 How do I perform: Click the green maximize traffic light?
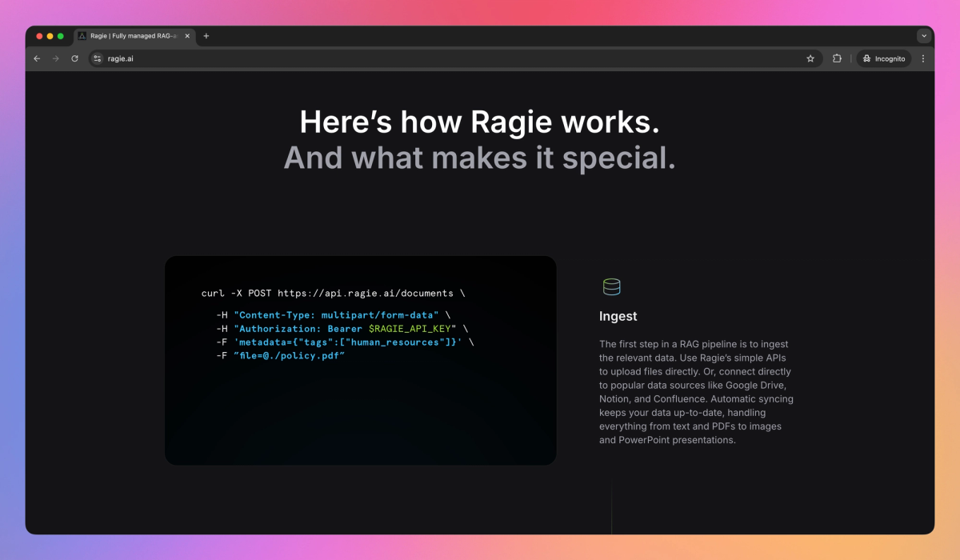pos(58,36)
